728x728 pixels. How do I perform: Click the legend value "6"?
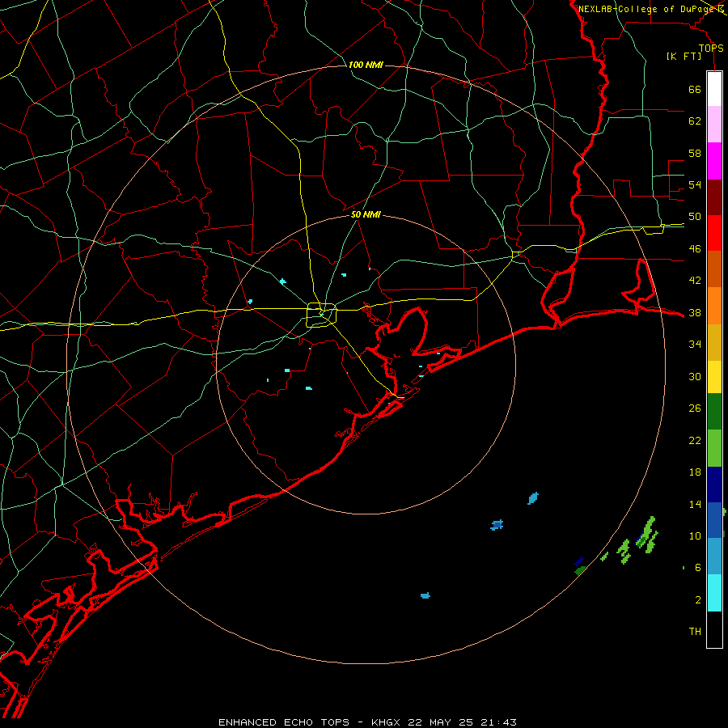(x=698, y=567)
